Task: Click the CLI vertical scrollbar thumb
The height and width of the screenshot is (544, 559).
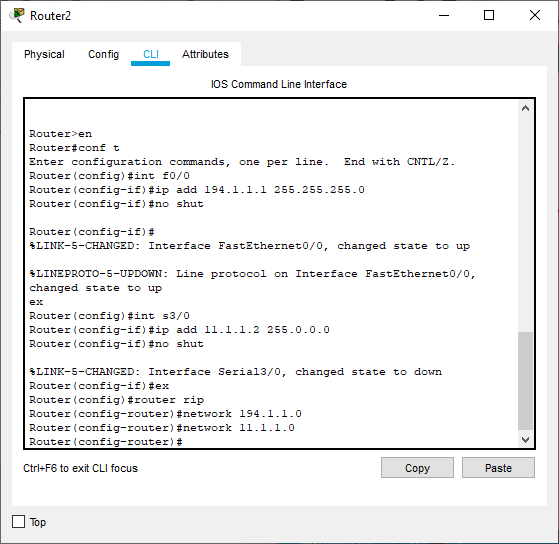Action: click(525, 381)
